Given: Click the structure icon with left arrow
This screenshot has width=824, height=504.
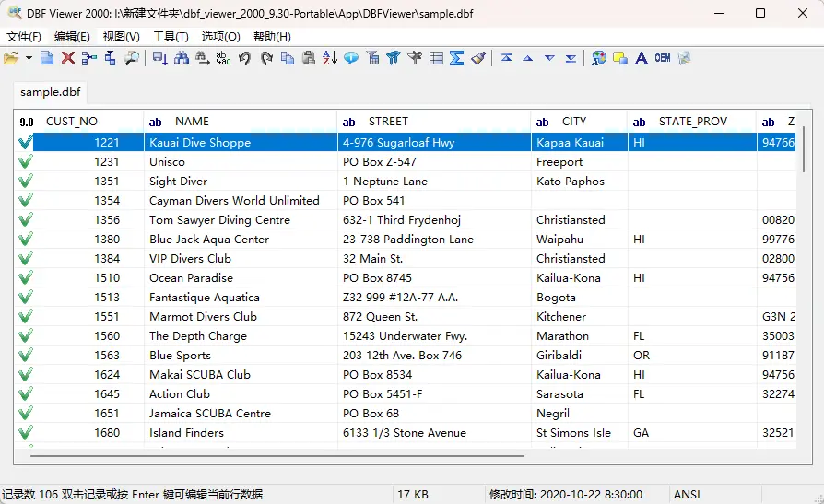Looking at the screenshot, I should [x=88, y=58].
